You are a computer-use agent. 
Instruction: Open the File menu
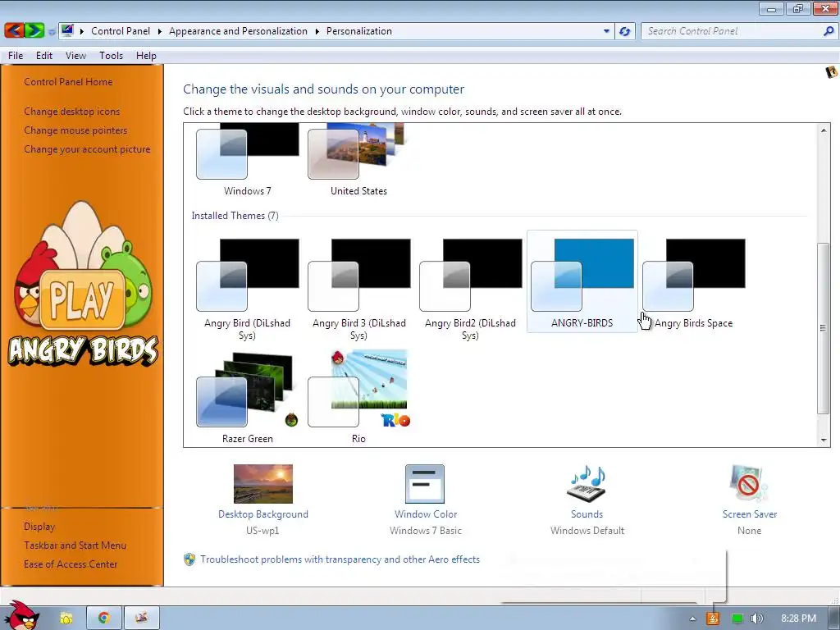tap(16, 56)
